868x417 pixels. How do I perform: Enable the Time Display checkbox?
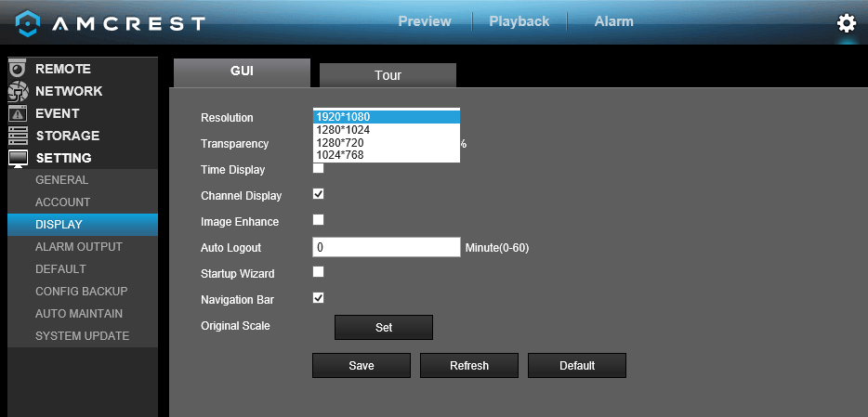[319, 168]
